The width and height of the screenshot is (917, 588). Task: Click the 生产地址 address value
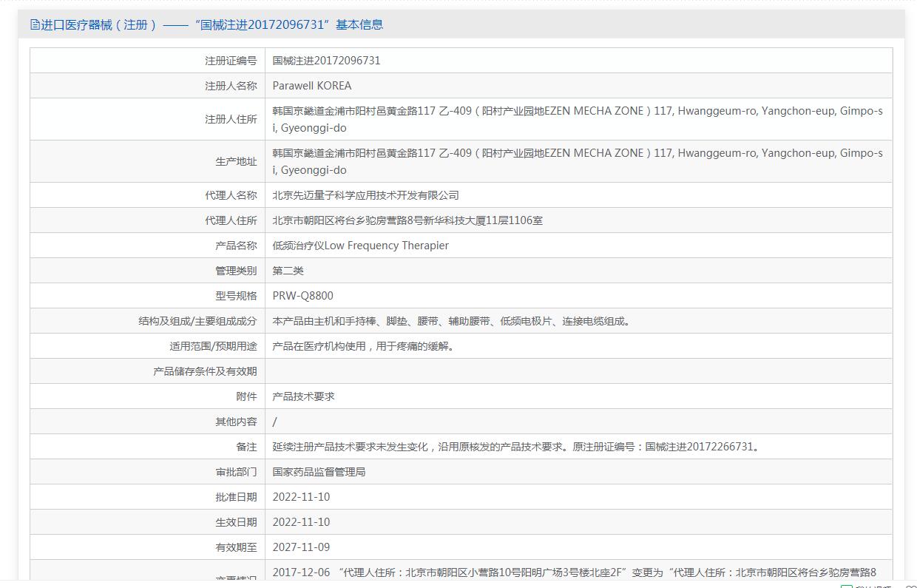point(577,161)
